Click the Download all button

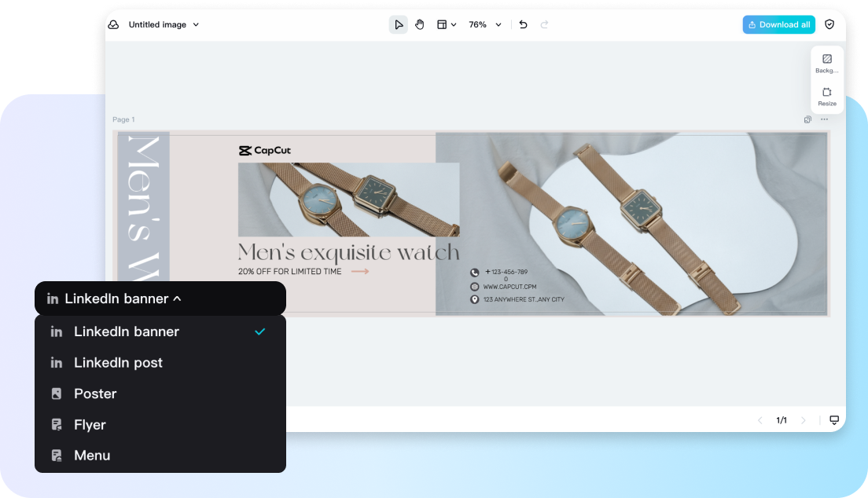pyautogui.click(x=779, y=24)
